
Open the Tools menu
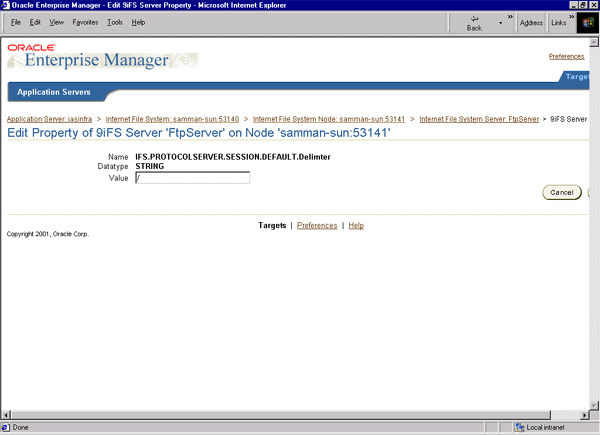(115, 23)
